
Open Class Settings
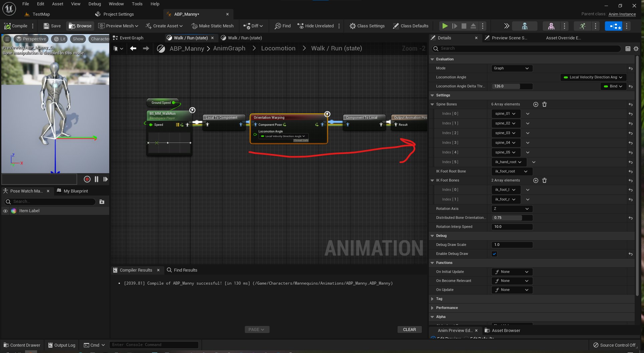pyautogui.click(x=367, y=26)
